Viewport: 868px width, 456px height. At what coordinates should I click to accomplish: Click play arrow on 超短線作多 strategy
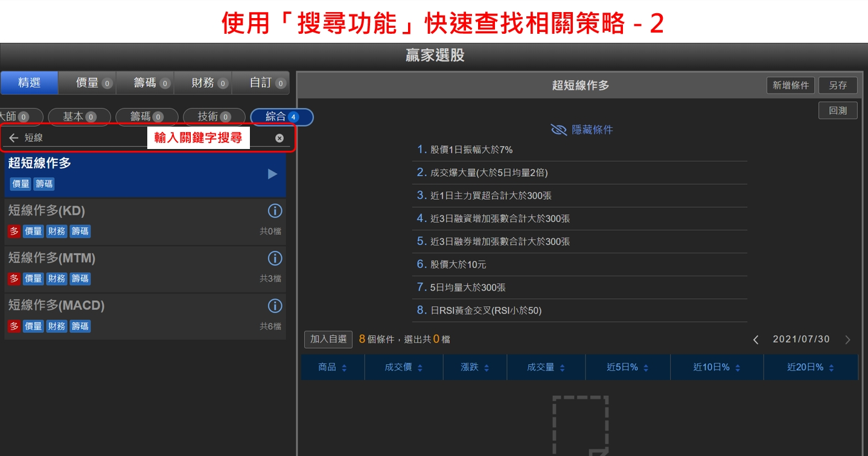click(272, 174)
